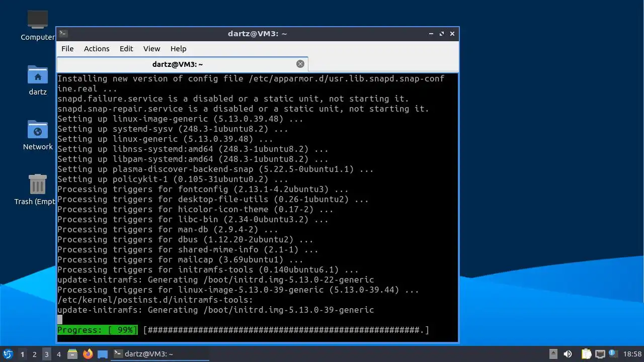The width and height of the screenshot is (644, 362).
Task: Click '/etc/kernel/postinst.d/initramfs-tools:' line
Action: coord(155,300)
